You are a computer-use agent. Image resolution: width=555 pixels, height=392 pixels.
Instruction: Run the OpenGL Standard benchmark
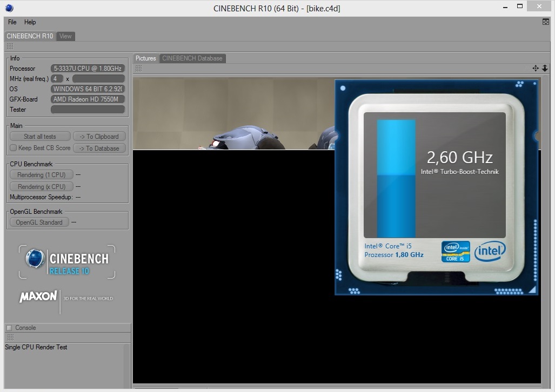pyautogui.click(x=39, y=222)
